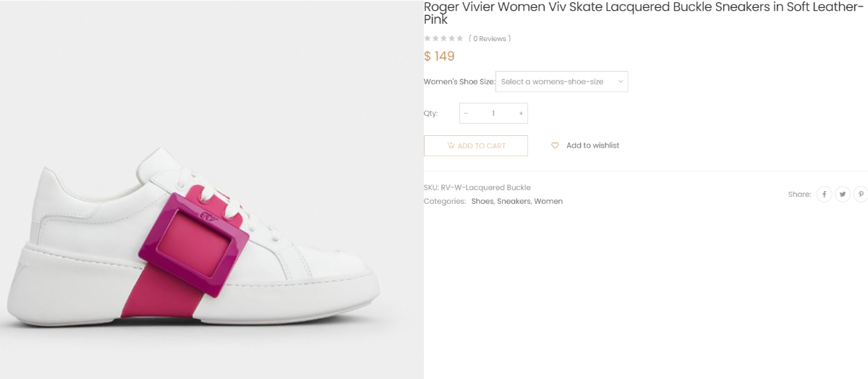Go to the Shoes category
The image size is (868, 379).
(x=482, y=201)
